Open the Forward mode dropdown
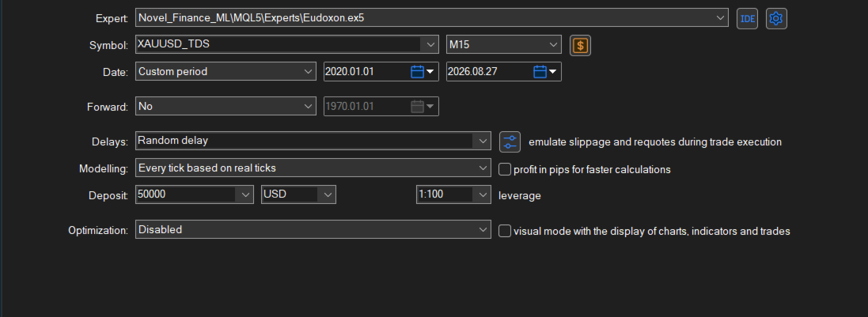868x317 pixels. coord(309,106)
